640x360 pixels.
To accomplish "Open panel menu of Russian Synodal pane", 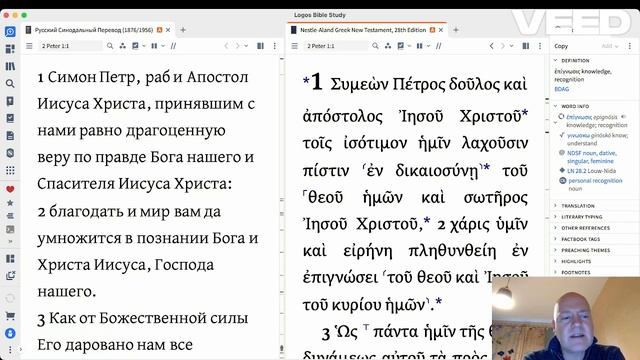I will pos(29,46).
